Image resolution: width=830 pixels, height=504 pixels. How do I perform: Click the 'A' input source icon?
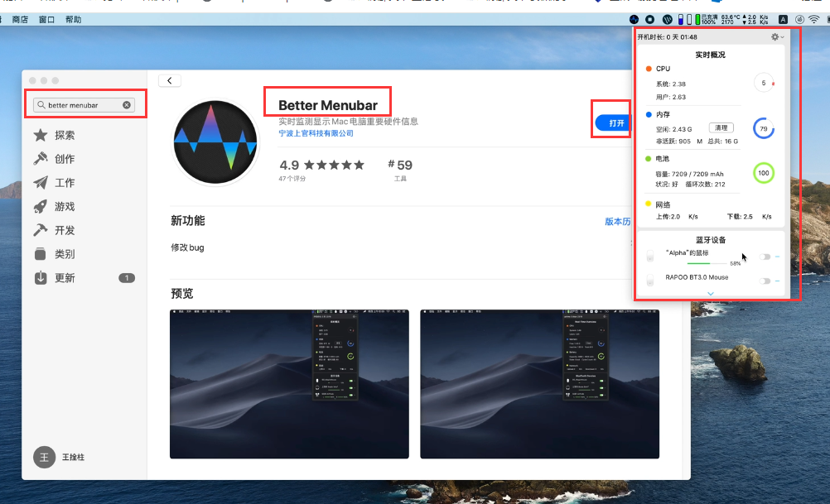[783, 20]
